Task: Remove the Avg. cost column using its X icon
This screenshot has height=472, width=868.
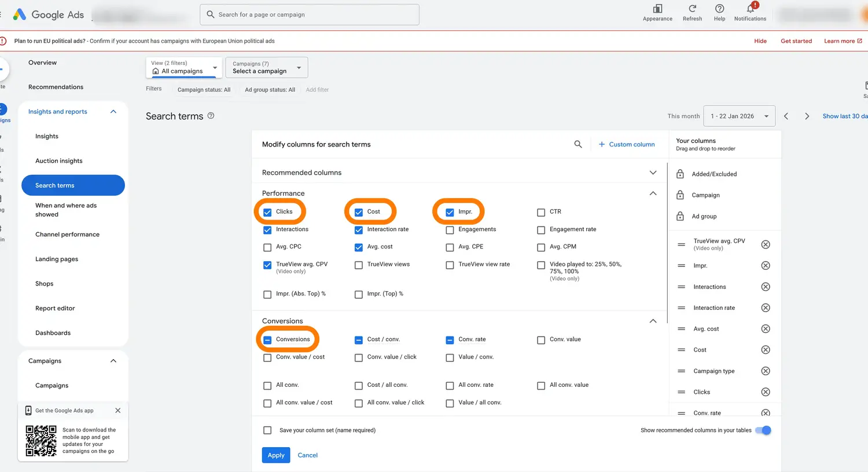Action: [x=766, y=328]
